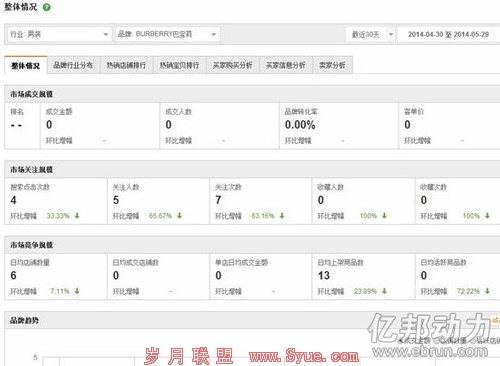Viewport: 500px width, 366px height.
Task: Click the 63.16% change percentage
Action: pyautogui.click(x=263, y=216)
